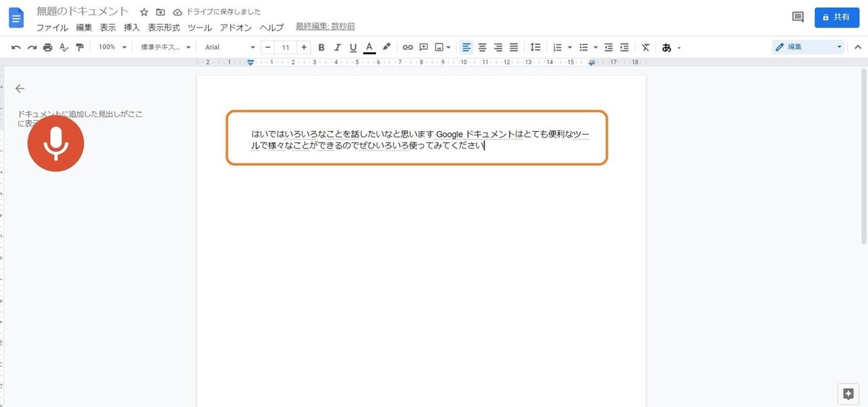Click the right indent marker on ruler

pyautogui.click(x=592, y=63)
